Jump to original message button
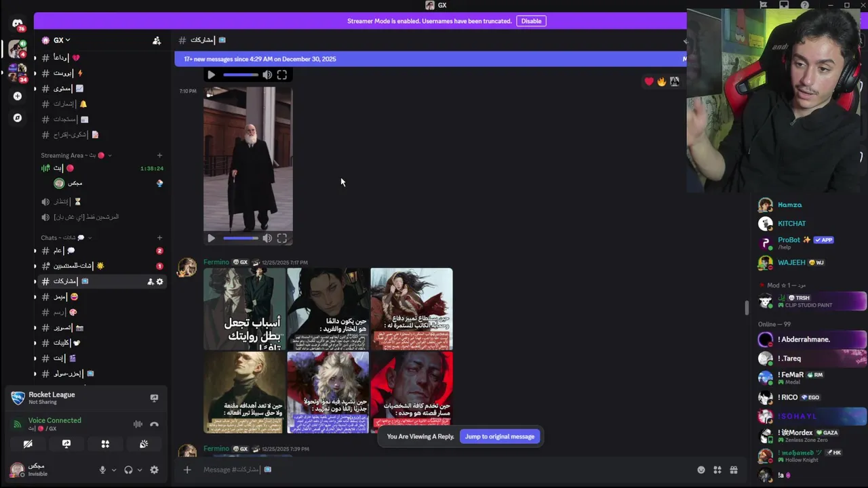 tap(500, 436)
